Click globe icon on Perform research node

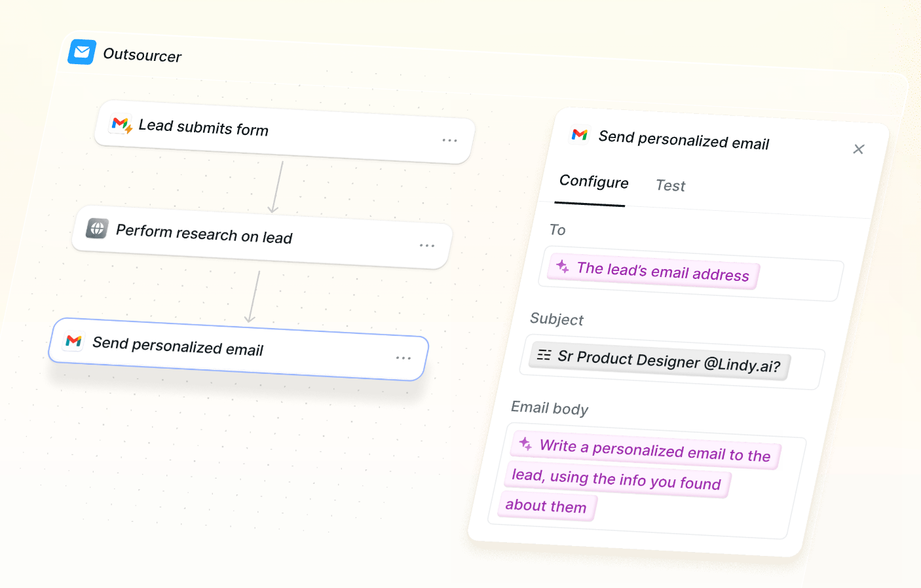click(x=97, y=229)
